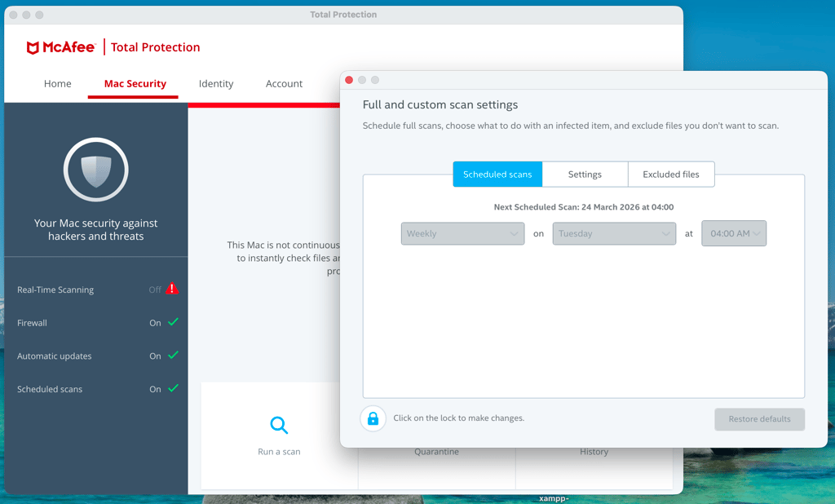Click the Total Protection product name
The height and width of the screenshot is (504, 835).
click(x=155, y=47)
